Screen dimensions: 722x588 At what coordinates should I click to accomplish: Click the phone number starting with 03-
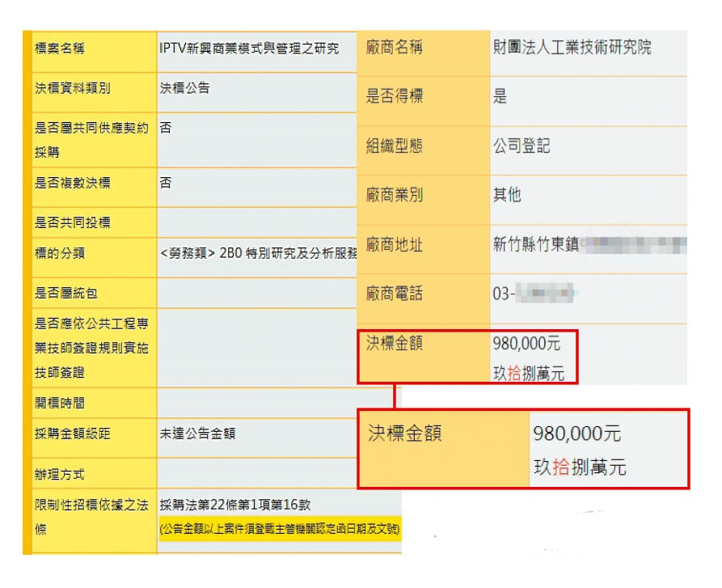click(533, 294)
